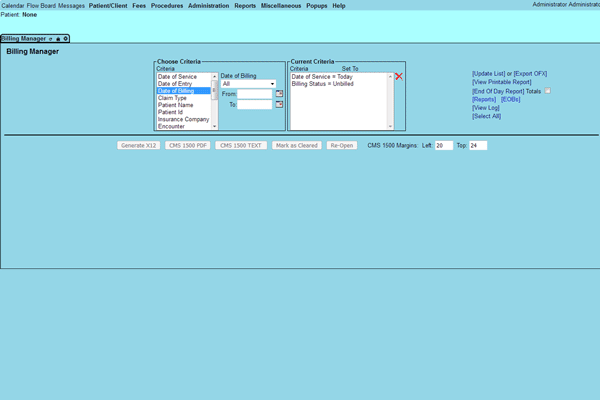Open the Administration menu

(x=208, y=6)
